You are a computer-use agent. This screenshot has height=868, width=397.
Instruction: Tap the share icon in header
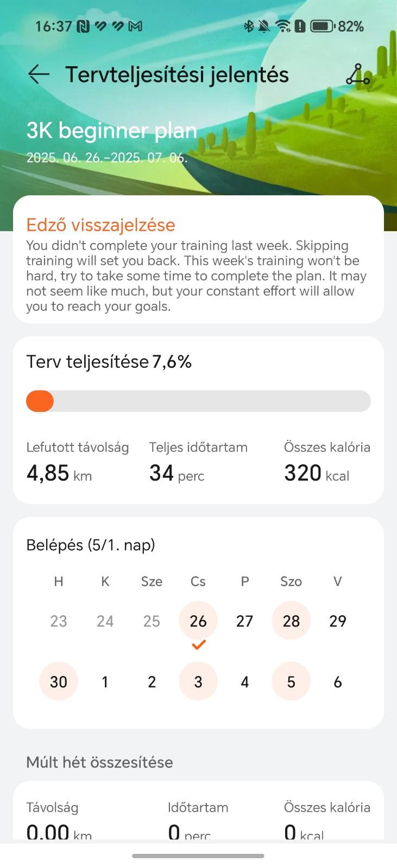(357, 75)
